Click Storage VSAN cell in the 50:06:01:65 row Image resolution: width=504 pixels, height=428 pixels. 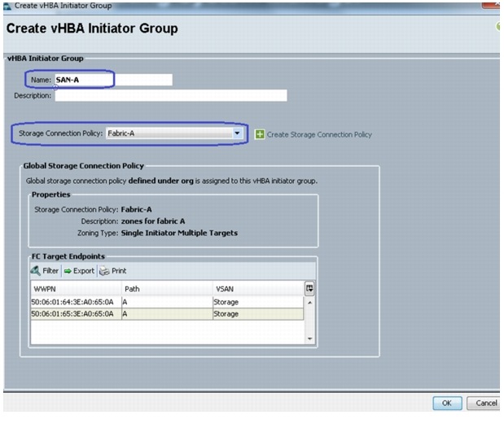(258, 314)
